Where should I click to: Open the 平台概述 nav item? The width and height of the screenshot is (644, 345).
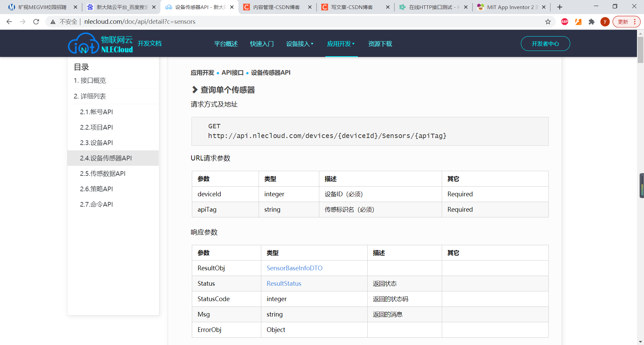point(226,44)
